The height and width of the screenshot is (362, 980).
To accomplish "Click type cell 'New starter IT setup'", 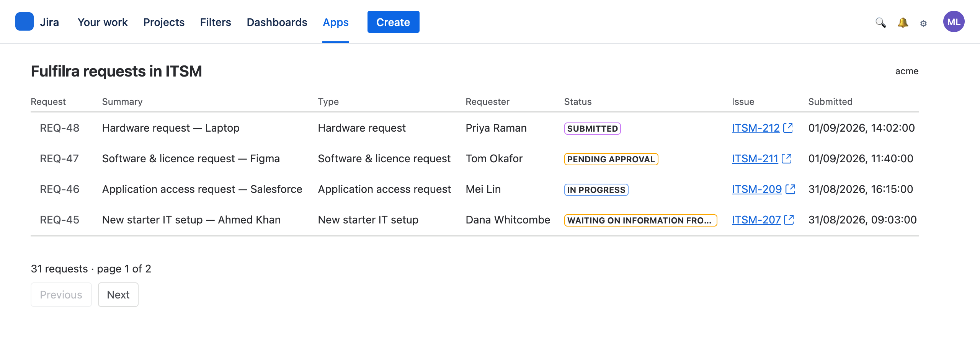I will [x=368, y=220].
